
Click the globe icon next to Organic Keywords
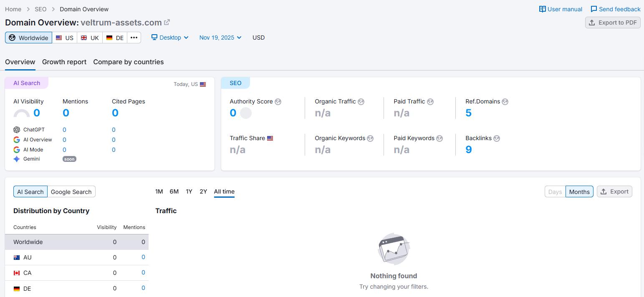pos(370,138)
